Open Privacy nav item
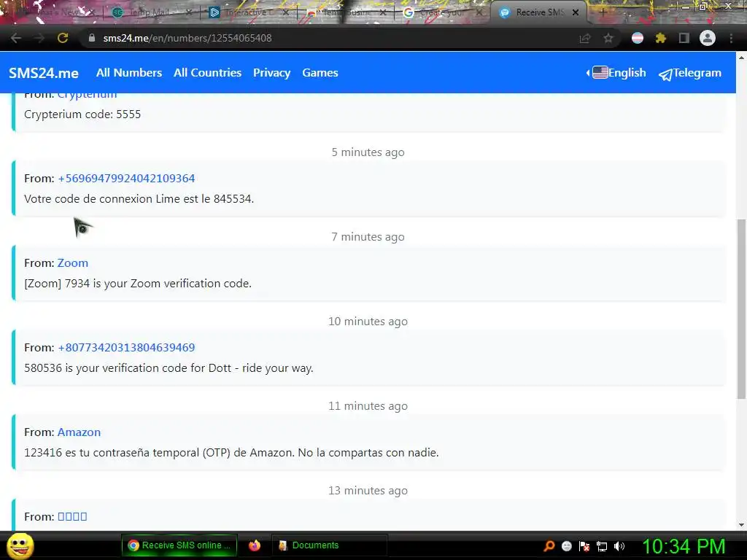Screen dimensions: 747x560 click(271, 73)
